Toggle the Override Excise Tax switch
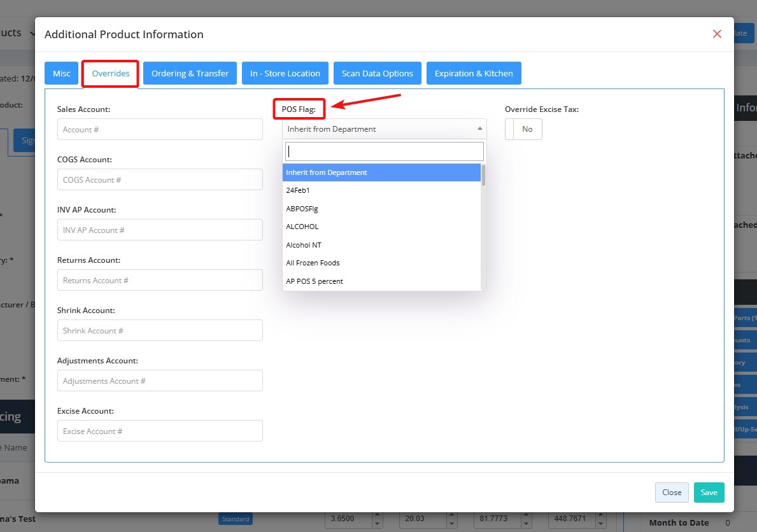Viewport: 757px width, 532px height. click(523, 129)
